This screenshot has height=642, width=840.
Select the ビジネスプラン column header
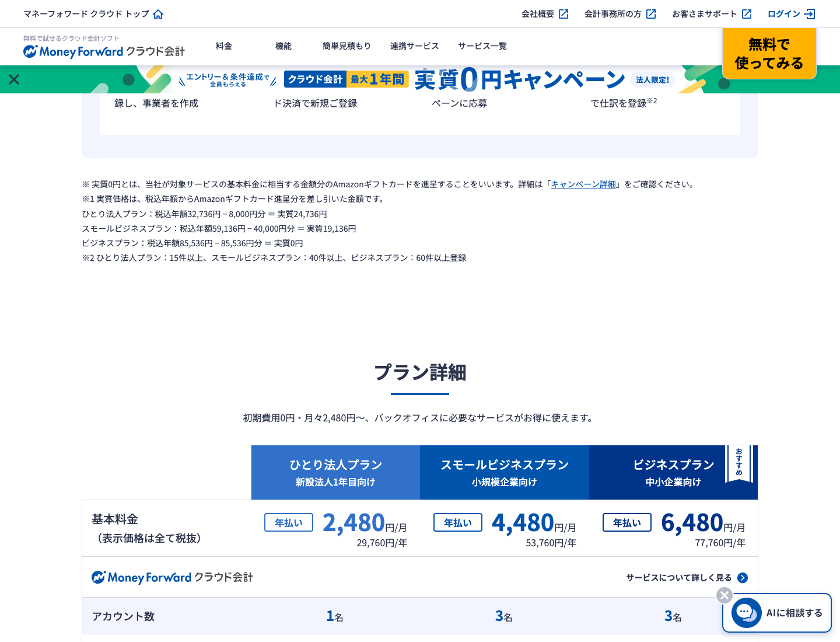(673, 472)
